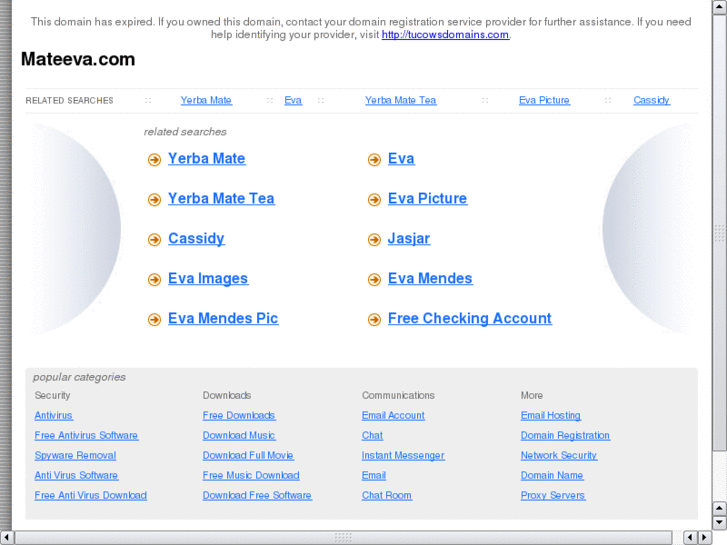Open the Free Antivirus Software link
The image size is (727, 545).
(x=86, y=436)
